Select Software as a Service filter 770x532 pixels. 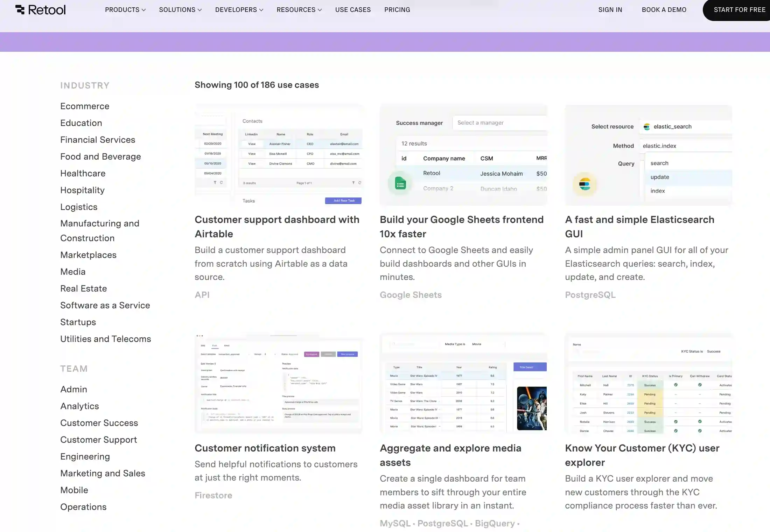click(x=105, y=305)
